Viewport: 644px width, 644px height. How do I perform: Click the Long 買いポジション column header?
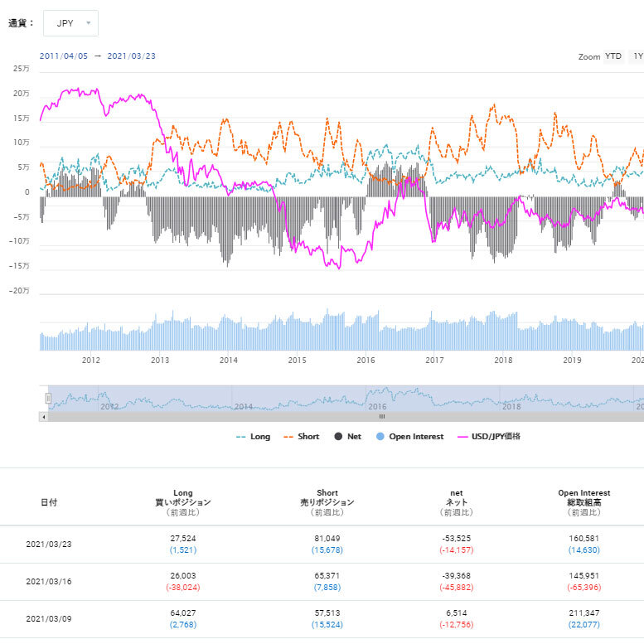pos(183,502)
